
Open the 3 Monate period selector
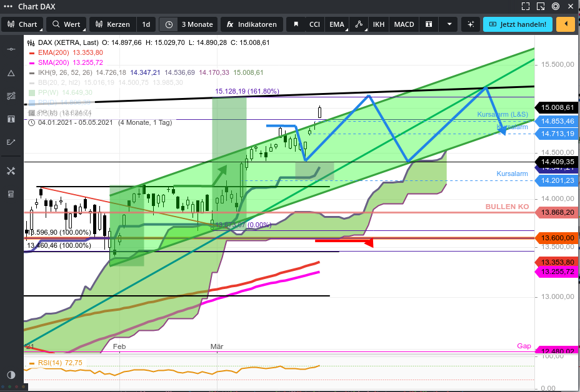197,24
